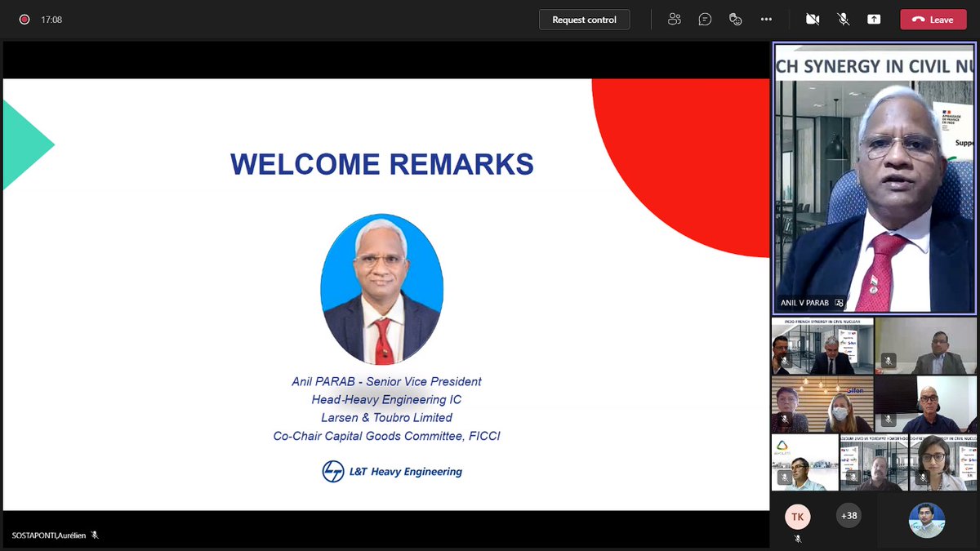Screen dimensions: 980x551
Task: Click the muted mic icon beside SOSTAPONTI
Action: (x=95, y=535)
